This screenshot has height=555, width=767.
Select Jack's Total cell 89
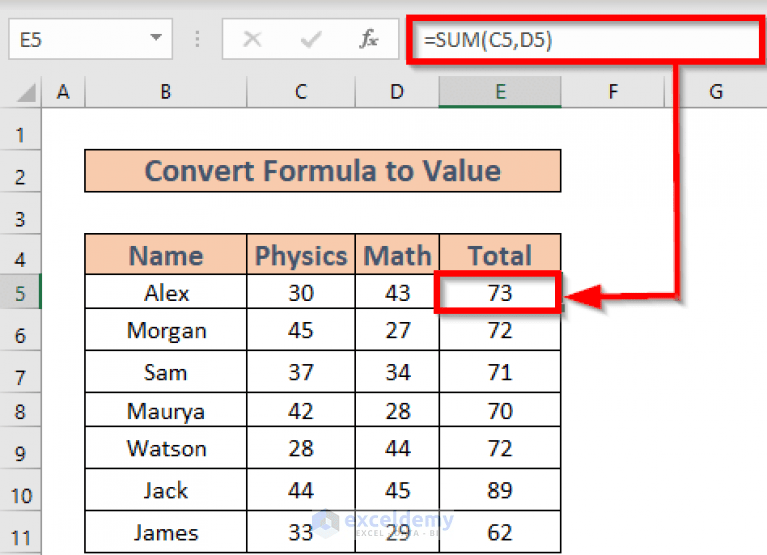click(500, 490)
